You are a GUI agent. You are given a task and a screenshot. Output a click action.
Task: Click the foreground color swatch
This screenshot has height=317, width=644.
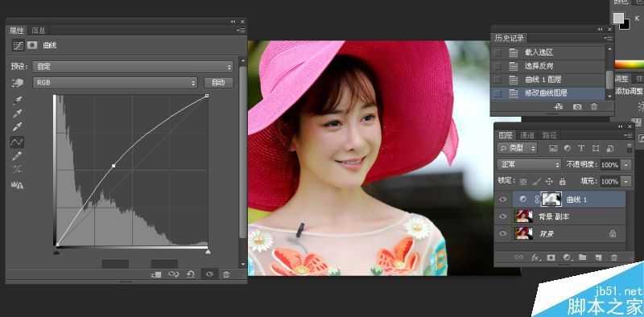[618, 18]
